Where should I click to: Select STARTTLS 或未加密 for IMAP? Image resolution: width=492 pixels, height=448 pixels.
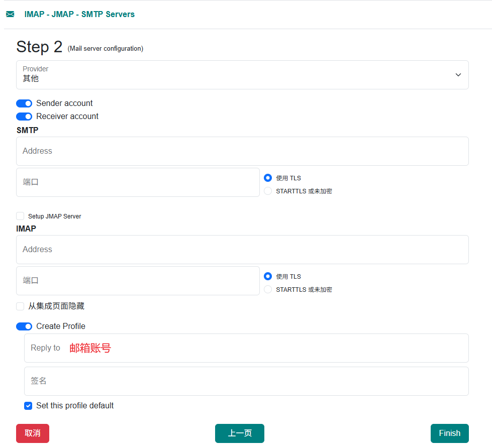click(267, 289)
